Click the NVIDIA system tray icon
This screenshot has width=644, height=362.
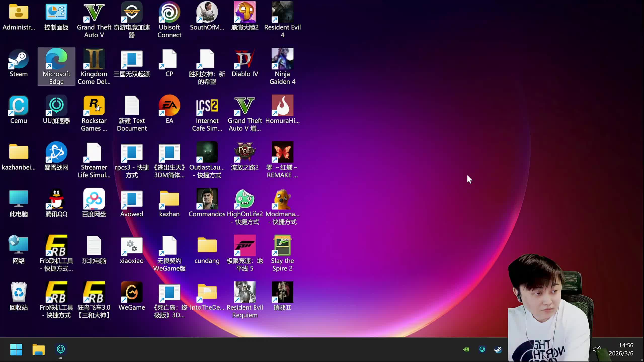466,349
